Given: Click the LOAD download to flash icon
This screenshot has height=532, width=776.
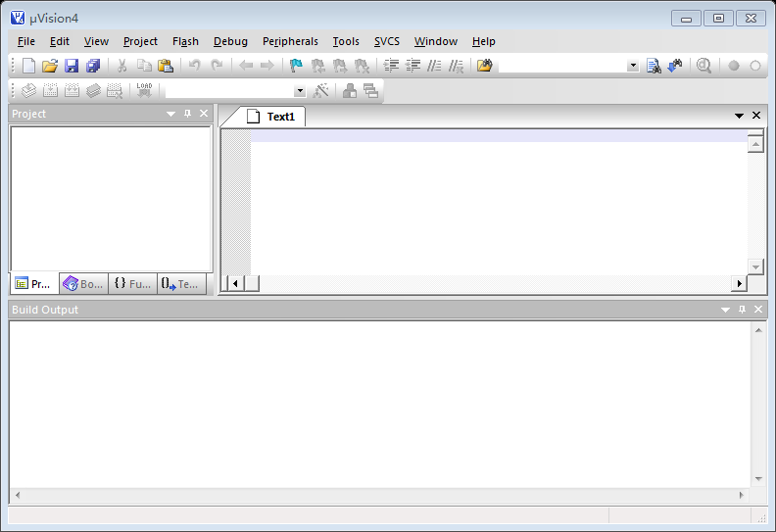Looking at the screenshot, I should (x=144, y=90).
